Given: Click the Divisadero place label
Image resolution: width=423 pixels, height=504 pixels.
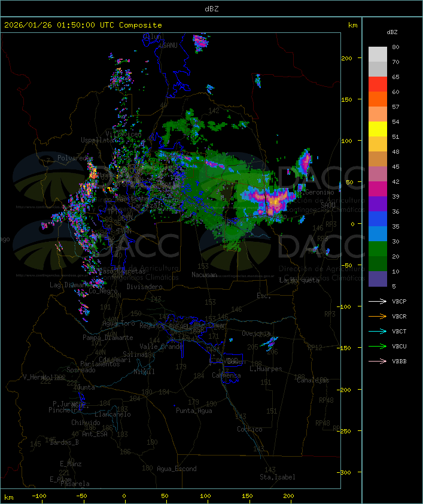Looking at the screenshot, I should (144, 286).
